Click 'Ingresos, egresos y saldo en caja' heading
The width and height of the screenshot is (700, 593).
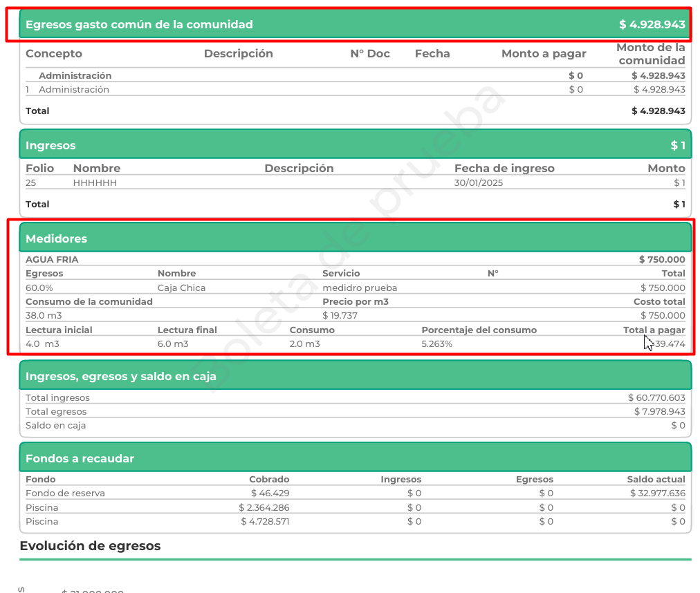[120, 377]
